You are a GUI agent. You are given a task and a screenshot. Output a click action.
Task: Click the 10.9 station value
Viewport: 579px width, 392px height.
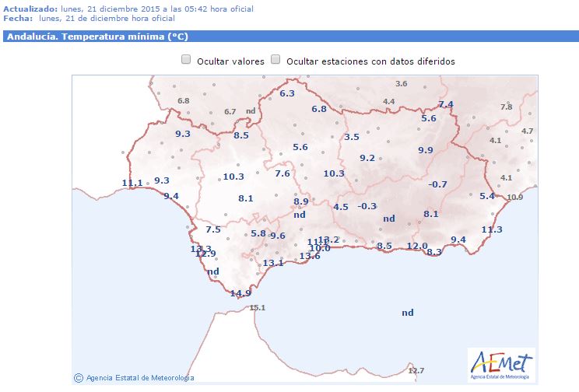click(x=515, y=198)
